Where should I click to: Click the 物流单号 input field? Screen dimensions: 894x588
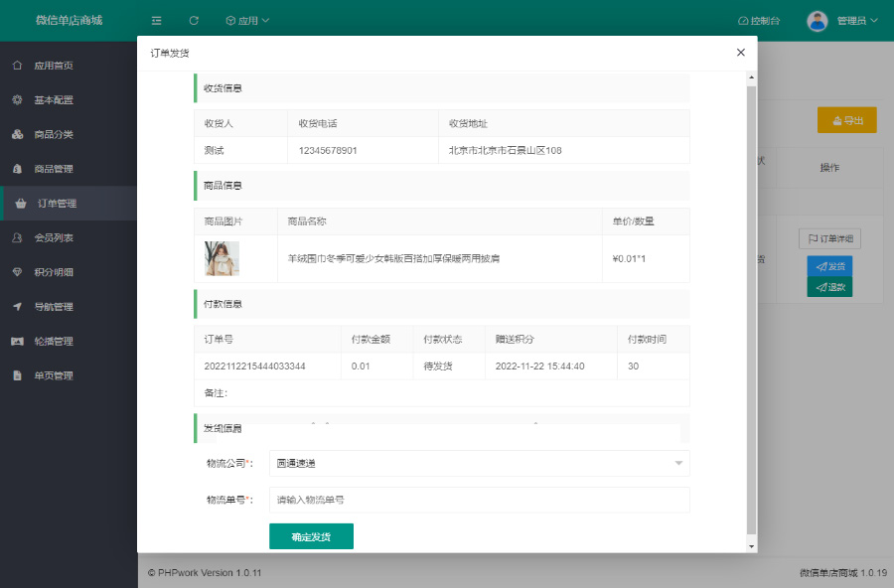[479, 500]
